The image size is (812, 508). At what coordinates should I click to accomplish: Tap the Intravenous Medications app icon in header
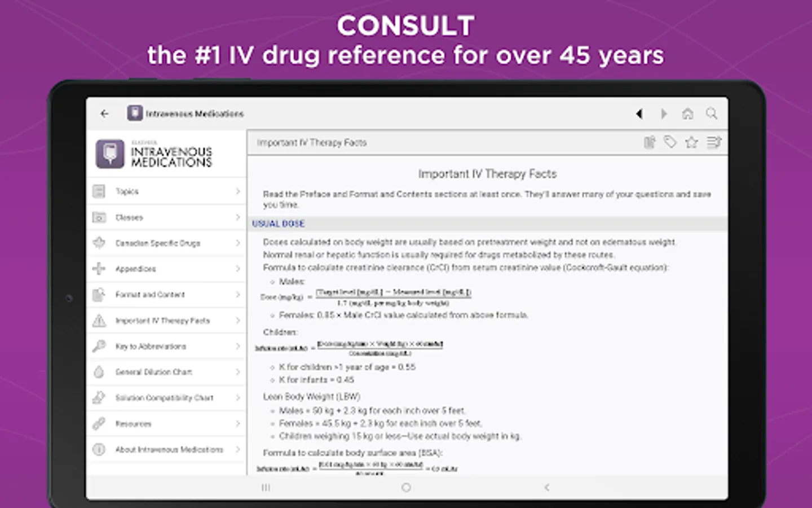[x=135, y=113]
